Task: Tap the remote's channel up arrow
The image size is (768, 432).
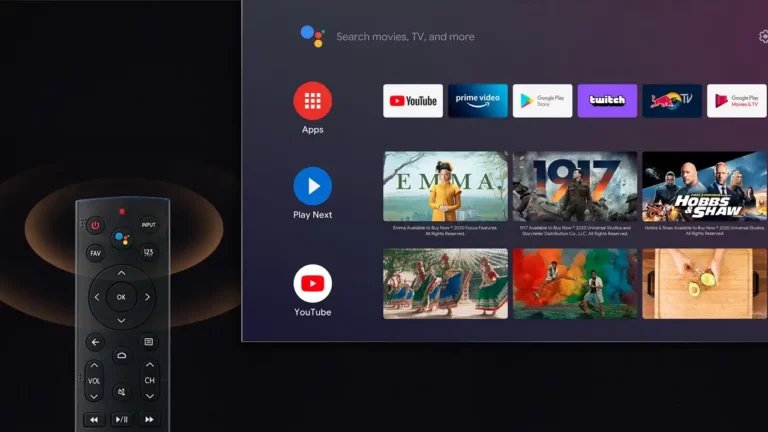Action: pyautogui.click(x=150, y=365)
